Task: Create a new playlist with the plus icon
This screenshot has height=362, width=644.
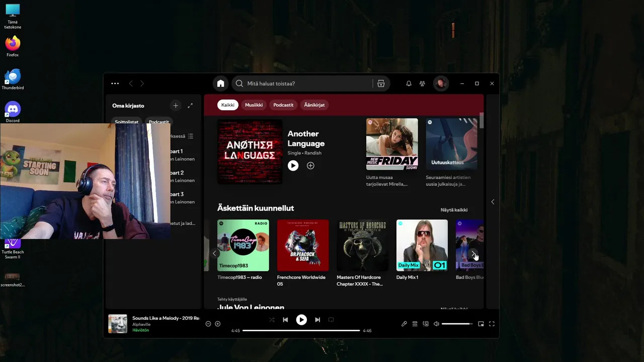Action: point(175,106)
